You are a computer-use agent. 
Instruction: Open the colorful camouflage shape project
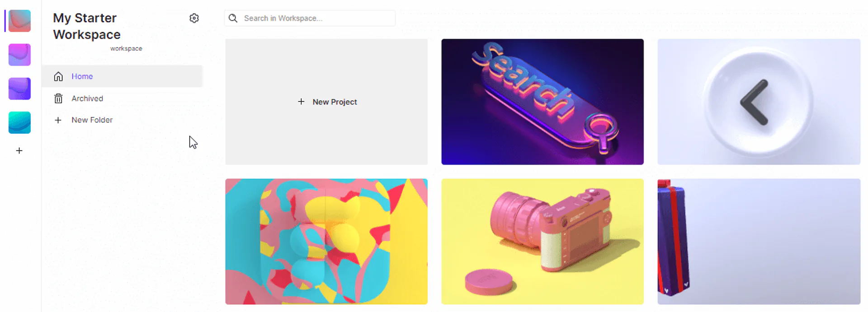[x=326, y=242]
